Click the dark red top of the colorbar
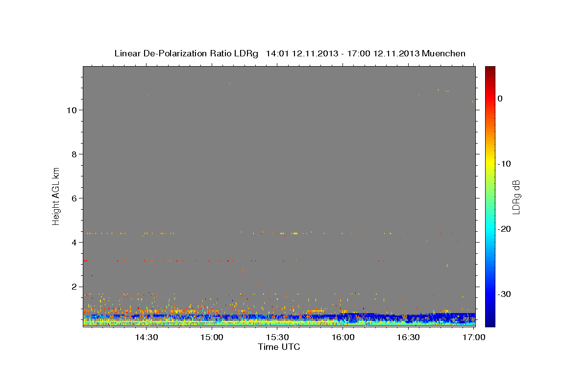588x392 pixels. tap(490, 70)
